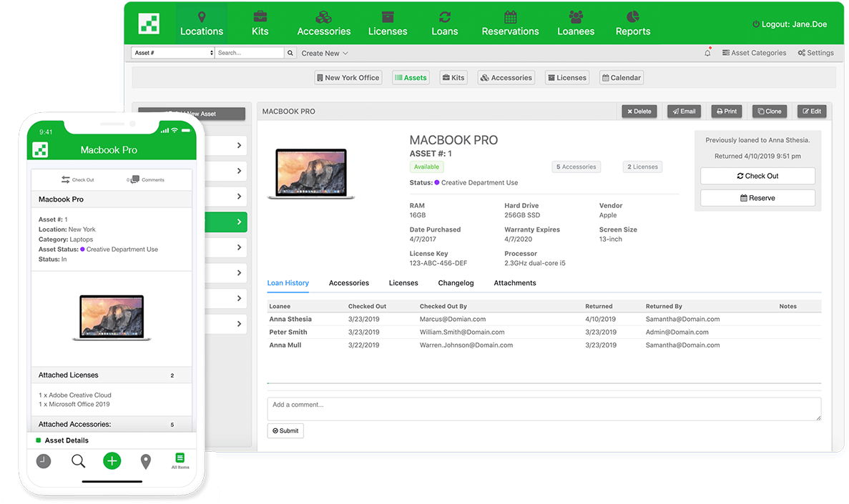849x504 pixels.
Task: Switch to the Attachments tab
Action: coord(514,283)
